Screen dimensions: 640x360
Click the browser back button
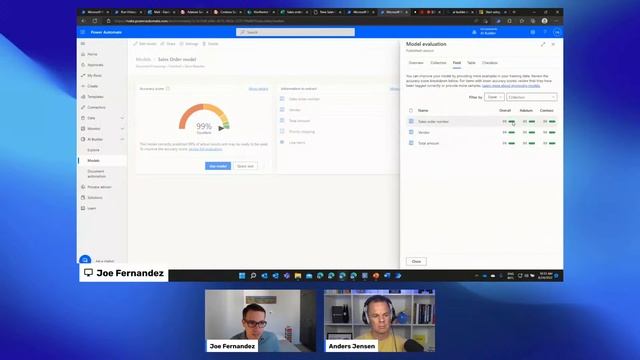83,21
